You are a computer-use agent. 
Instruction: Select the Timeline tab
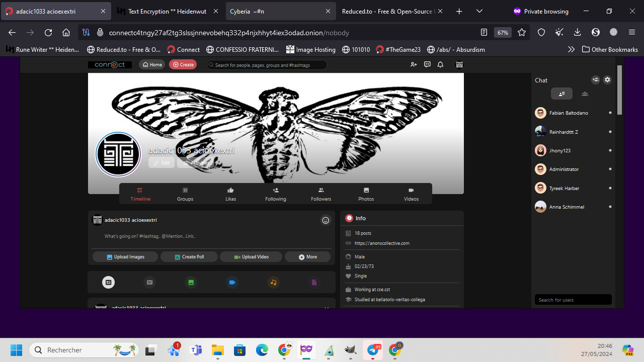140,194
